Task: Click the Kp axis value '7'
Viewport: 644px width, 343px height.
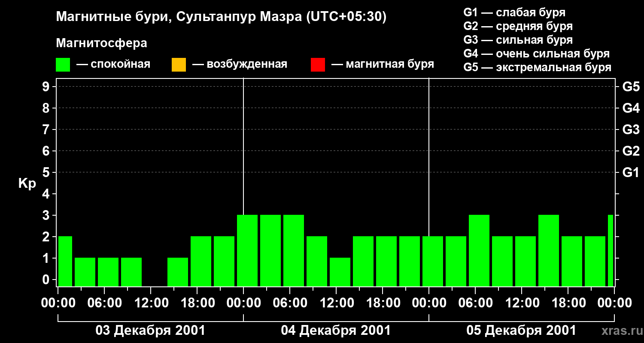Action: click(x=47, y=129)
